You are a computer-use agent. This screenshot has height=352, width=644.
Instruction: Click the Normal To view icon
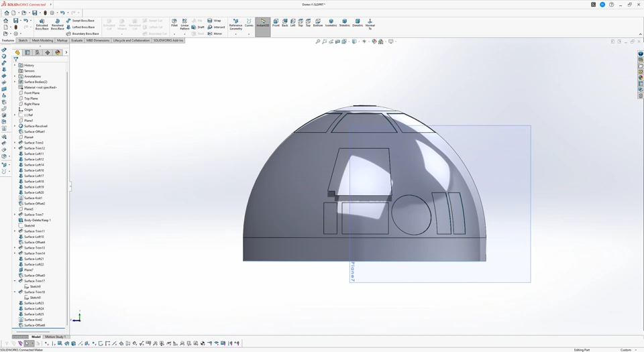(x=370, y=24)
